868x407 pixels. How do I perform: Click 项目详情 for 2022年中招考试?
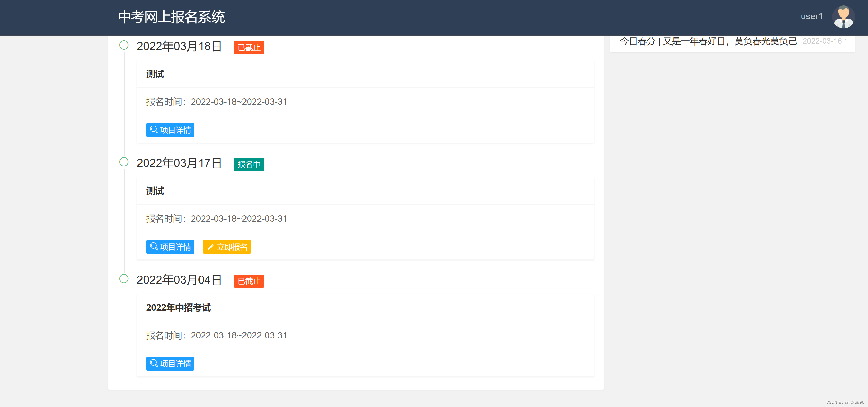point(170,364)
